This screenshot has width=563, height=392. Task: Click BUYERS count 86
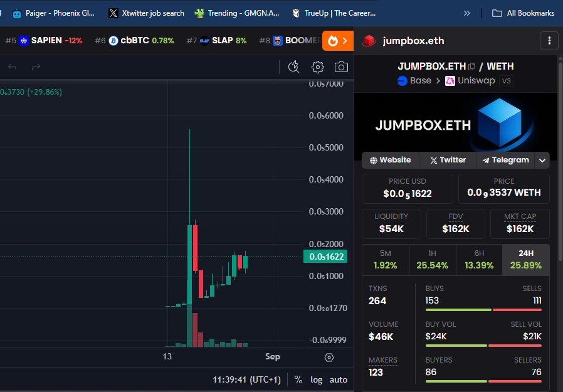tap(431, 372)
